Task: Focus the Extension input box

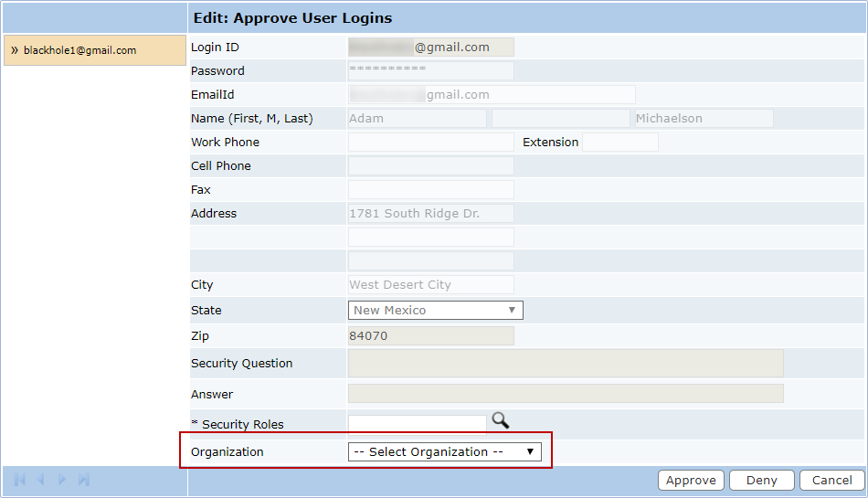Action: 619,143
